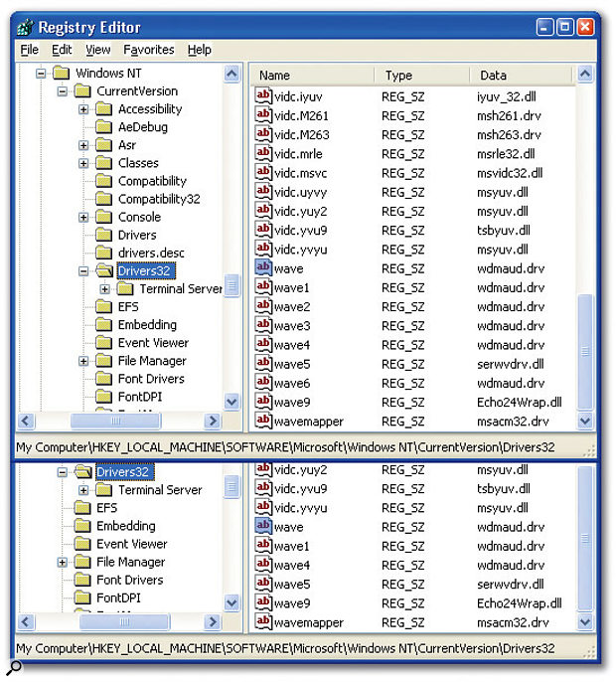Image resolution: width=616 pixels, height=682 pixels.
Task: Click the msrle32.dll data cell
Action: 506,154
